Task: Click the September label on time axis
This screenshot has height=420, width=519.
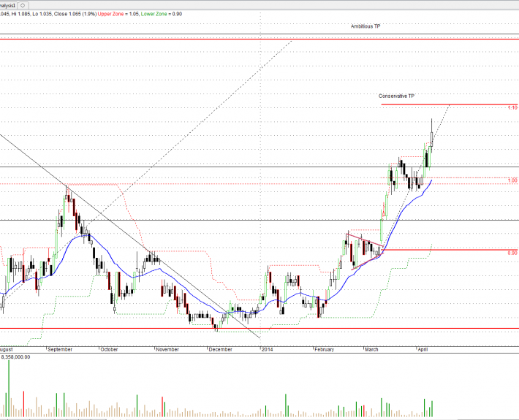Action: click(x=60, y=350)
